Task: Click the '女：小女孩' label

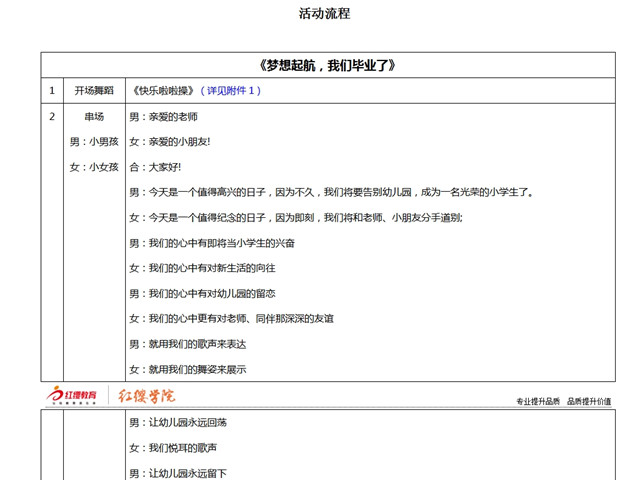Action: coord(94,167)
